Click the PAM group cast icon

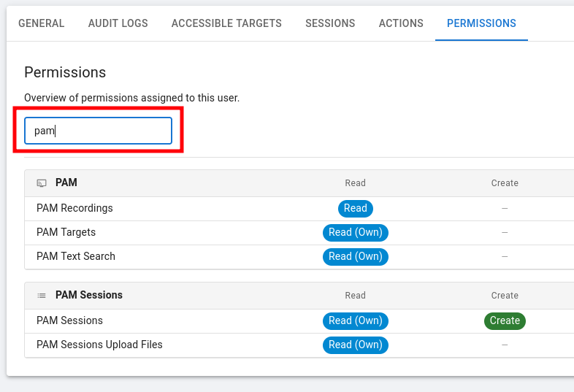[x=42, y=183]
